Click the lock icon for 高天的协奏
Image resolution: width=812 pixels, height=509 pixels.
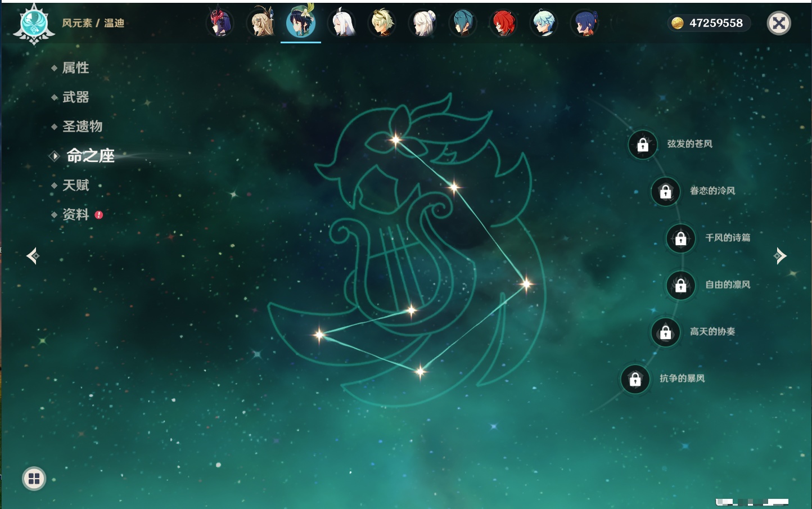(x=665, y=332)
